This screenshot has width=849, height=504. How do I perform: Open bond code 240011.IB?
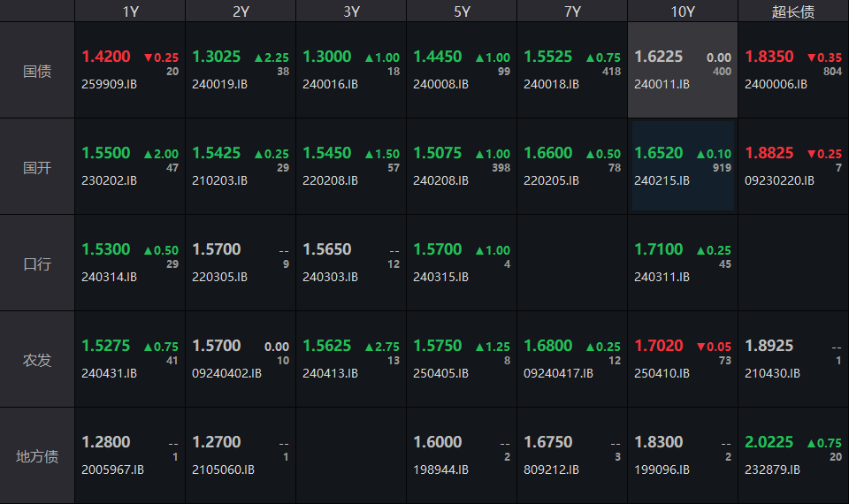[x=662, y=85]
